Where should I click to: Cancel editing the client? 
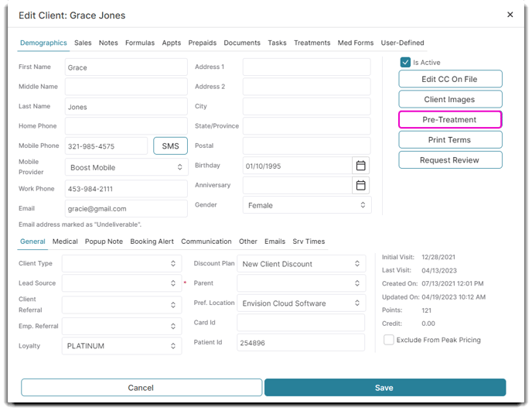[x=142, y=388]
